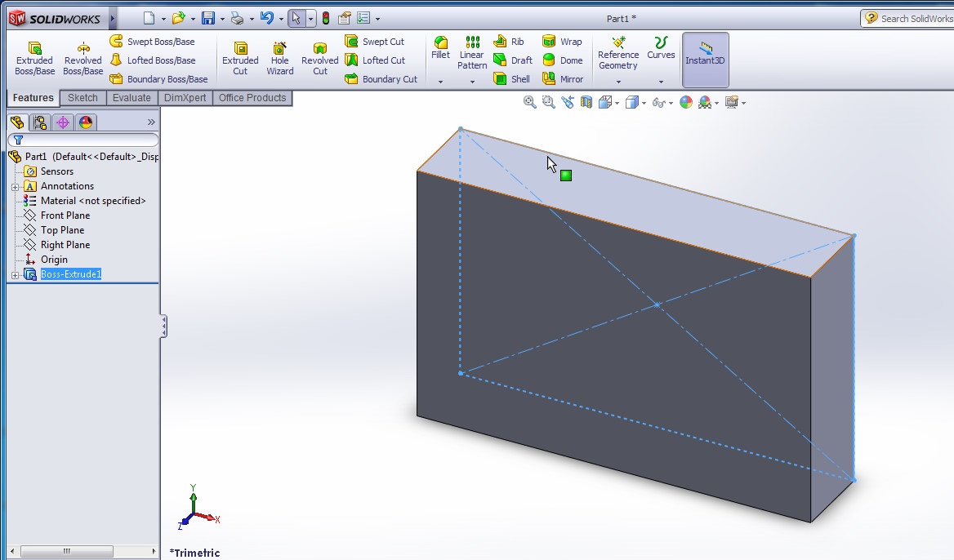This screenshot has width=954, height=560.
Task: Open the DisplayManager colored ball tab
Action: (x=84, y=122)
